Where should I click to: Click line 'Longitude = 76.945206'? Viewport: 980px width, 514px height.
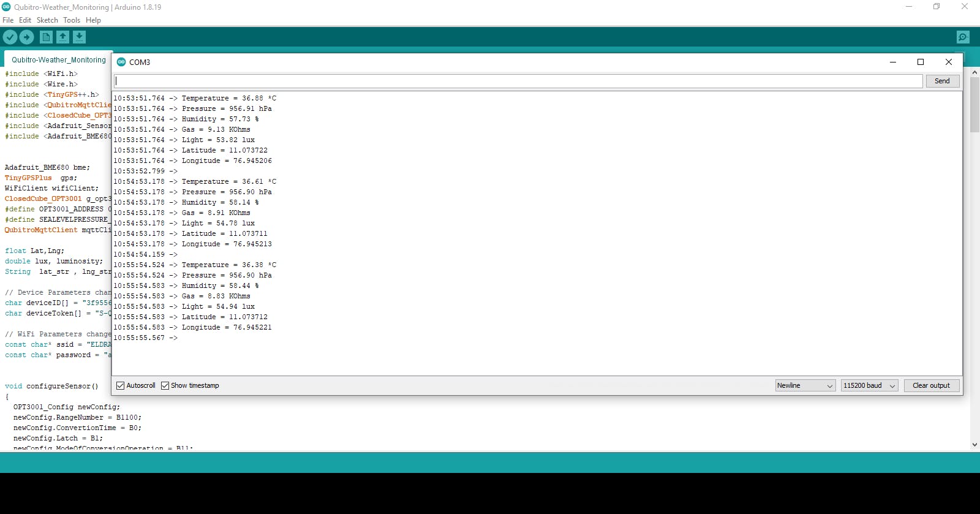click(x=227, y=161)
